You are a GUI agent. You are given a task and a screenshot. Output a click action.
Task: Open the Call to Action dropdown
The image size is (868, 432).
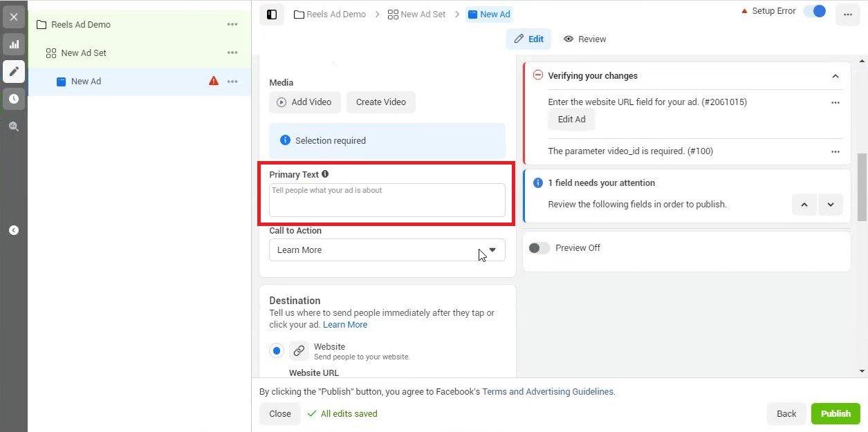(387, 250)
